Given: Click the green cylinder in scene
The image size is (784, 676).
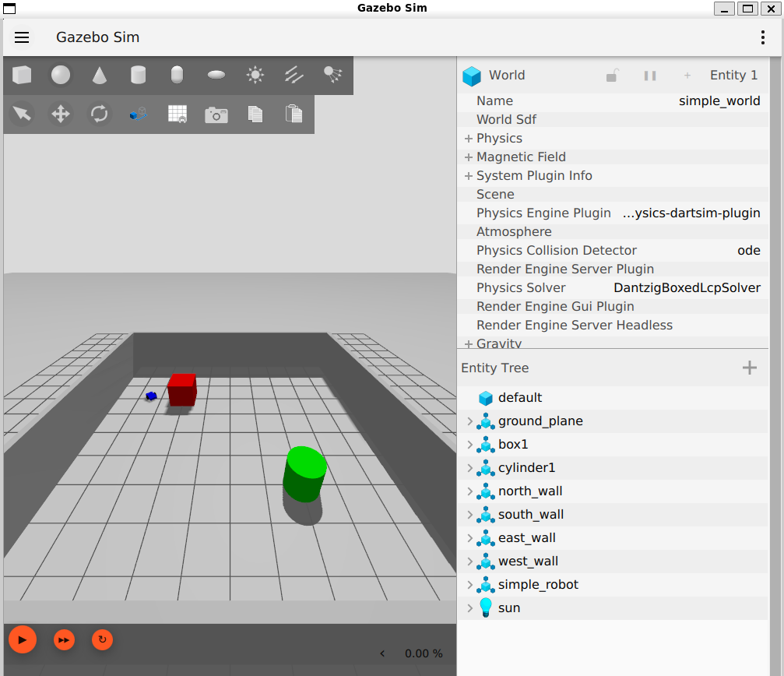Looking at the screenshot, I should click(304, 474).
